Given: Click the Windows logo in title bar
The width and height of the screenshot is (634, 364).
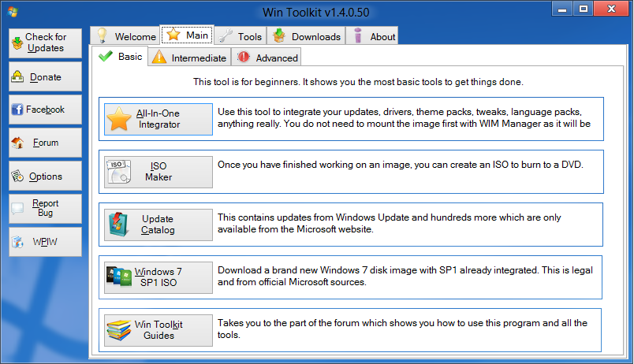Looking at the screenshot, I should 13,12.
